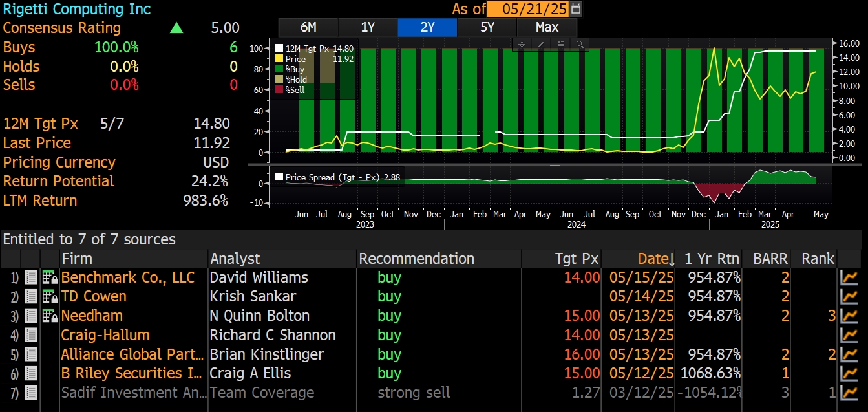Image resolution: width=868 pixels, height=412 pixels.
Task: Select the crosshair tracking tool on the chart
Action: tap(522, 44)
